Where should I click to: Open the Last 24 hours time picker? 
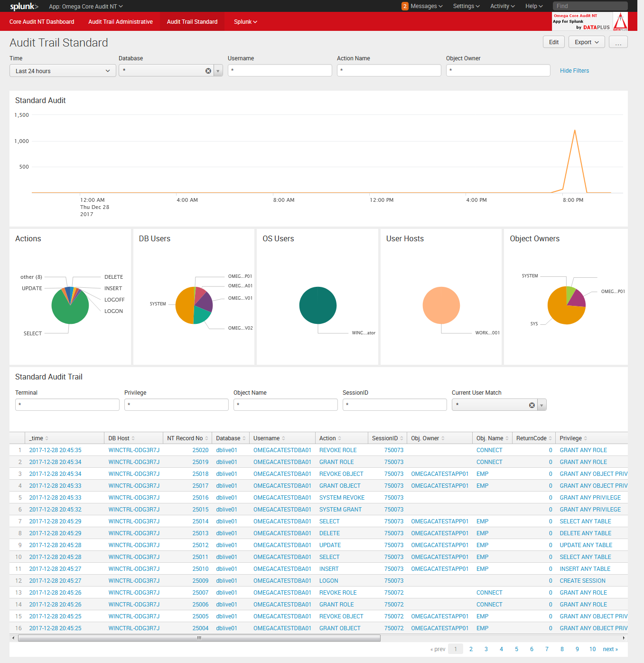click(x=62, y=70)
